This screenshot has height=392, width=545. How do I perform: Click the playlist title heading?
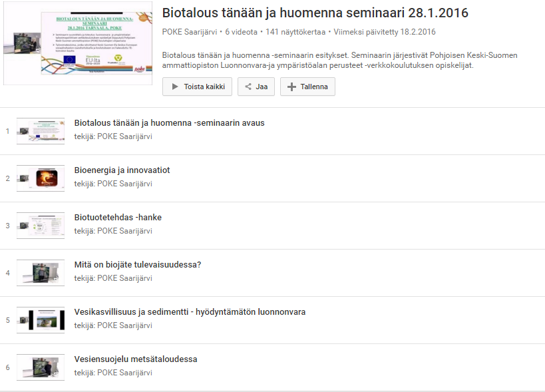pos(315,13)
